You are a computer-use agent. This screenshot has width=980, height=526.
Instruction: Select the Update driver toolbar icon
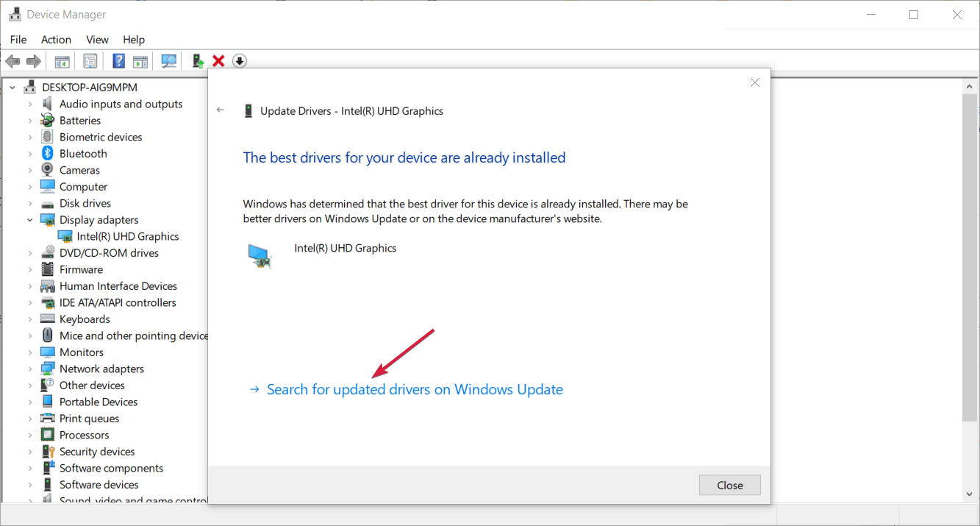click(x=197, y=60)
